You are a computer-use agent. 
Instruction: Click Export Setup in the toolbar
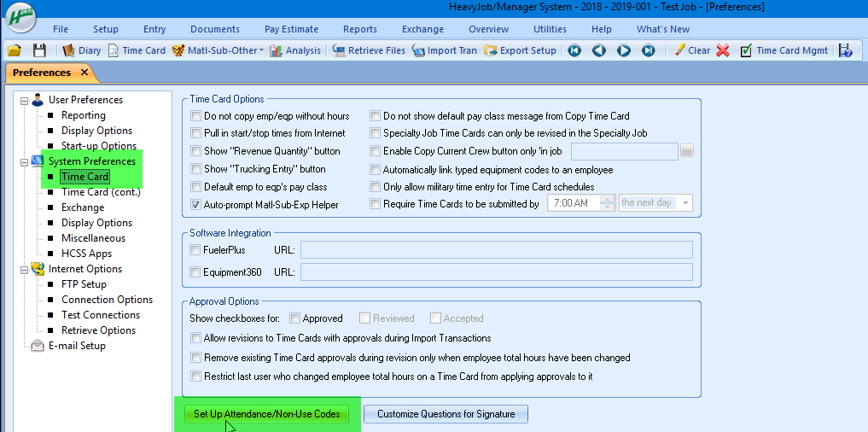[x=520, y=50]
